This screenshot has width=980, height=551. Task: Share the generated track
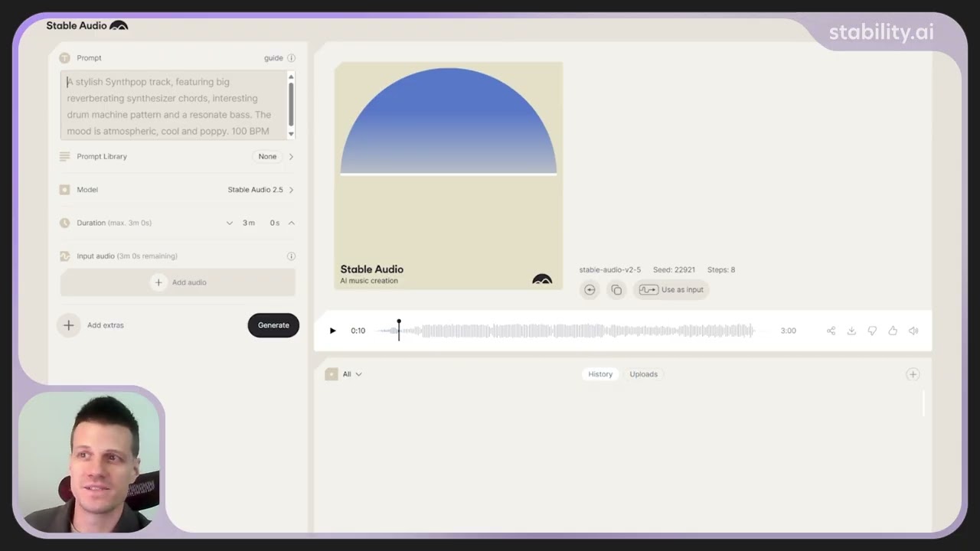click(x=831, y=331)
